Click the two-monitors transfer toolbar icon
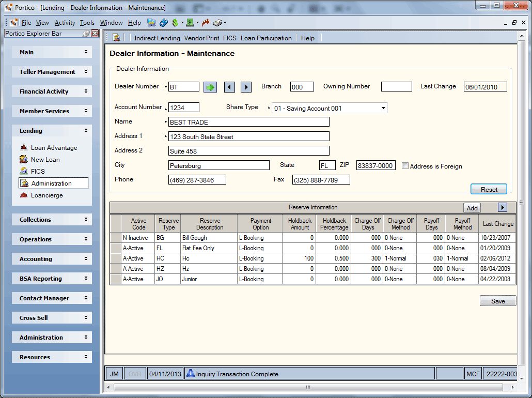Image resolution: width=532 pixels, height=398 pixels. [151, 23]
